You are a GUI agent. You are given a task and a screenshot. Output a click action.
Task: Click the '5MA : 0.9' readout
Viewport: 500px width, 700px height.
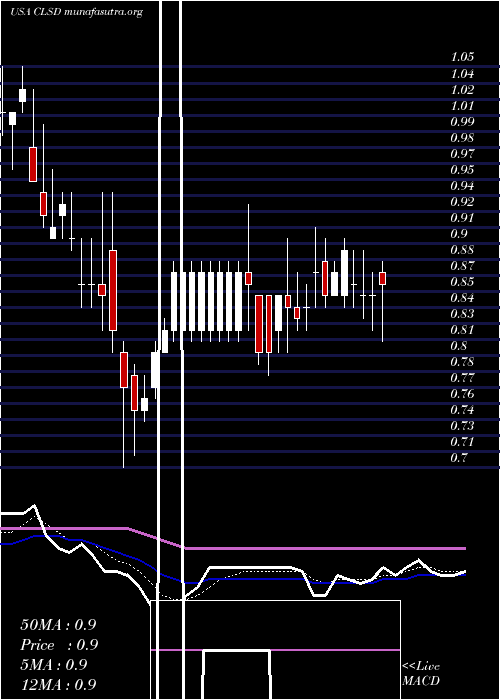(54, 665)
